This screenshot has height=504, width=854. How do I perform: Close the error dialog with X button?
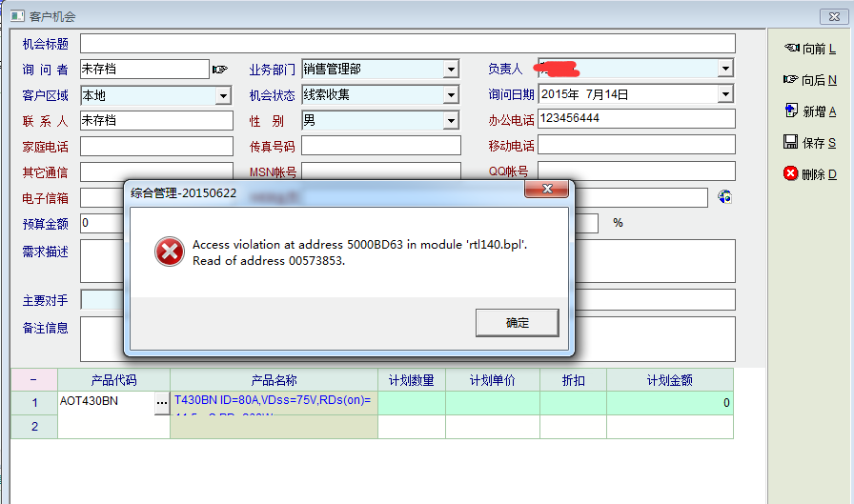point(549,192)
